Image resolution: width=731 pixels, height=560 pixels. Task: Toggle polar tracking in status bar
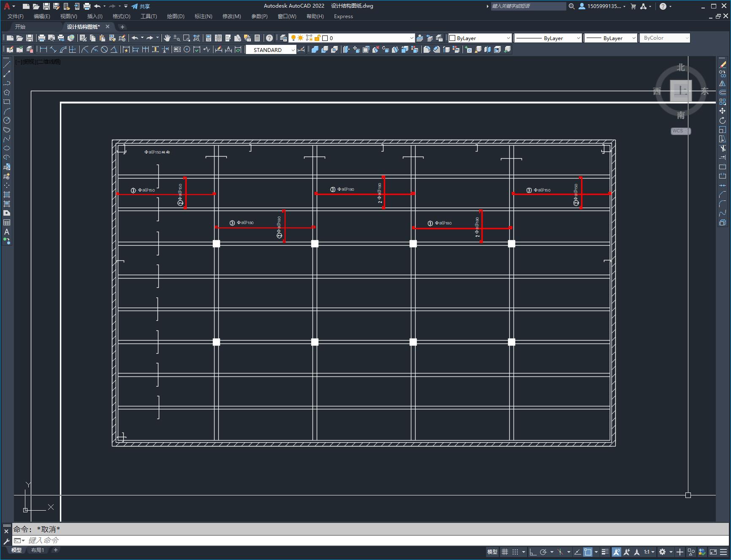coord(543,552)
